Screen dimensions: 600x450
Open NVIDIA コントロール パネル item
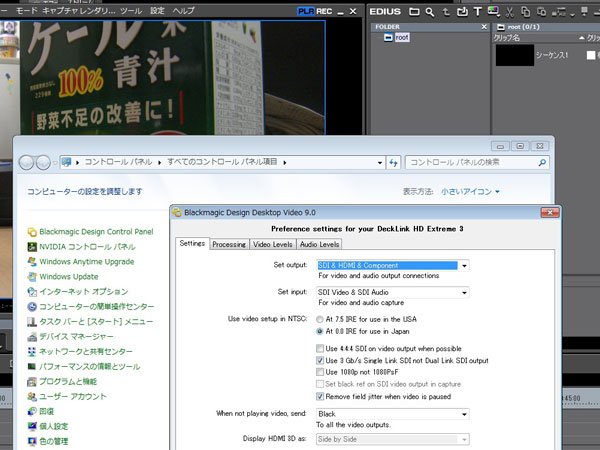coord(82,247)
